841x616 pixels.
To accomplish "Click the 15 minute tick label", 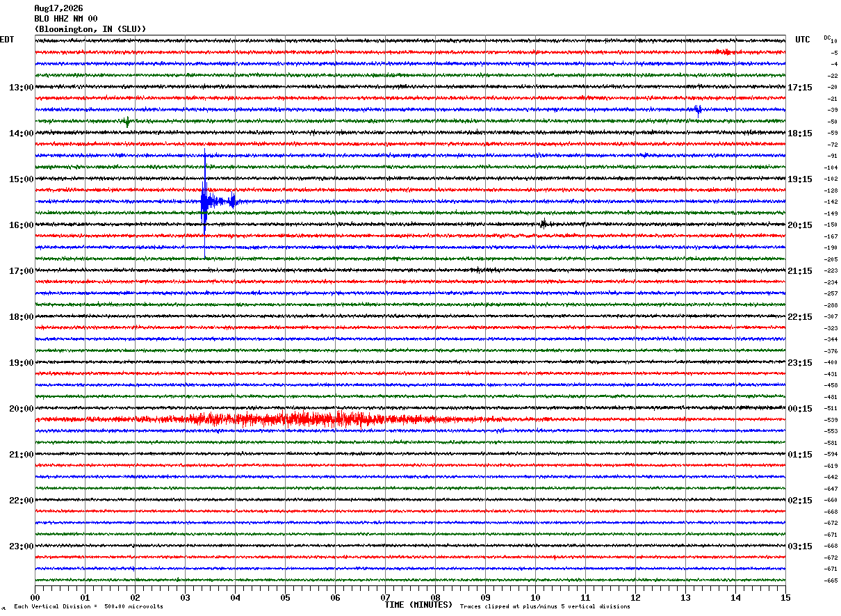I will click(x=785, y=598).
